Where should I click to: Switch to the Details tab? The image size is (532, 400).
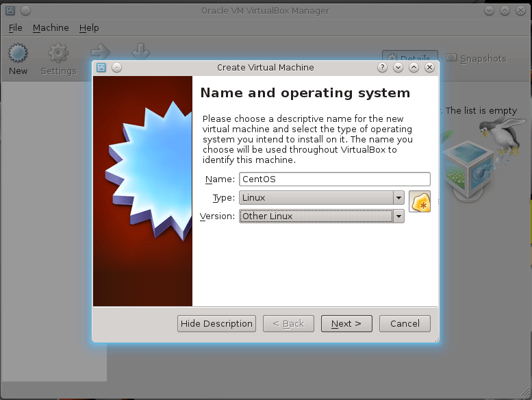coord(410,56)
